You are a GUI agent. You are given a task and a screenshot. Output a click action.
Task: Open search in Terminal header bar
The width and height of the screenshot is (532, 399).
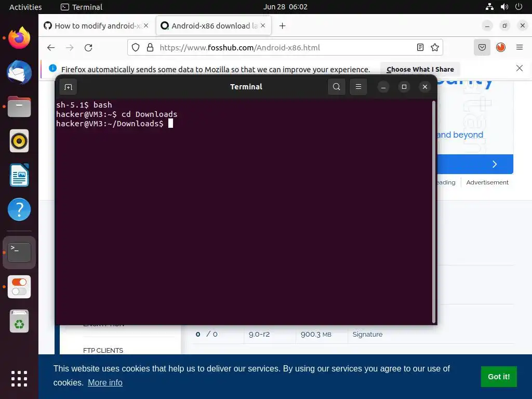336,87
